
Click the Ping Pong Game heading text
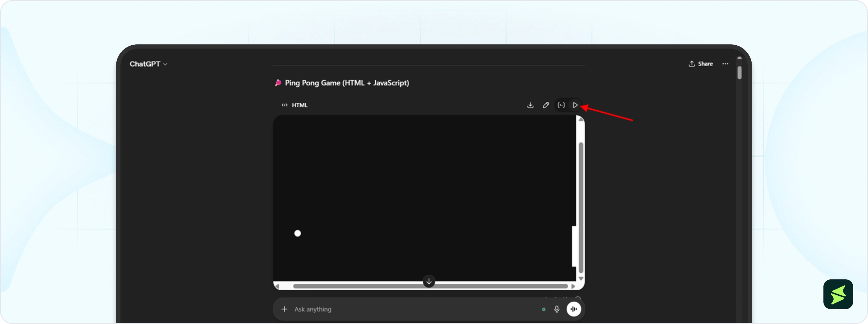(347, 83)
